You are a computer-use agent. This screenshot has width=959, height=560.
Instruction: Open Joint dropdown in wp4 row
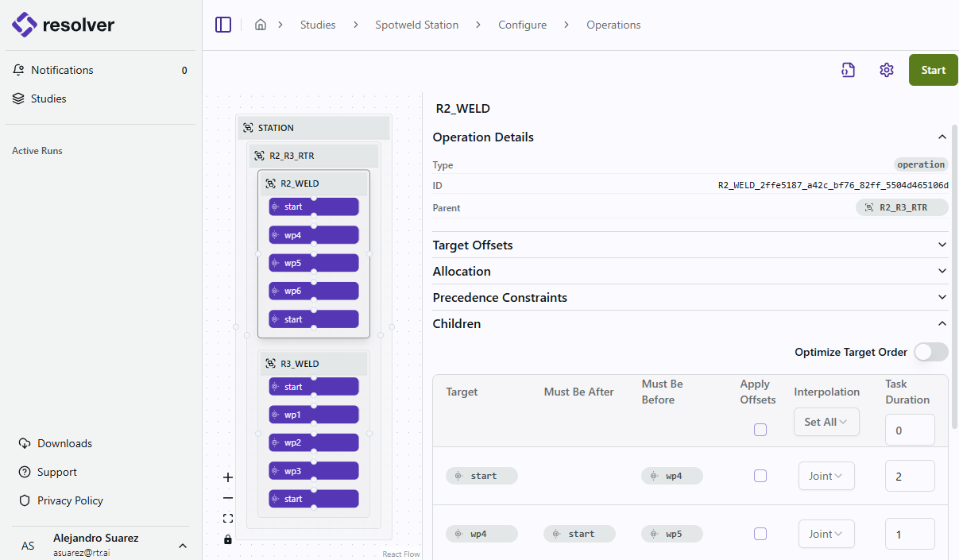click(826, 534)
